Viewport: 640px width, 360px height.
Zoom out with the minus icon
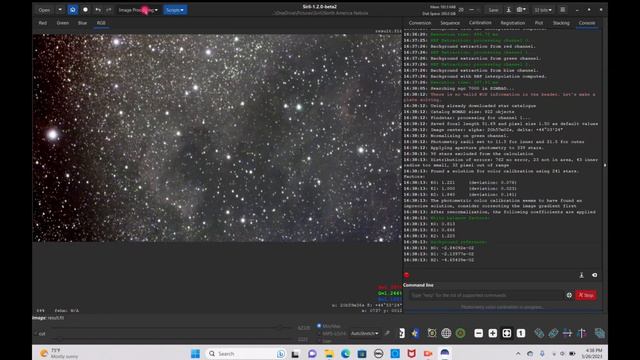pyautogui.click(x=479, y=333)
